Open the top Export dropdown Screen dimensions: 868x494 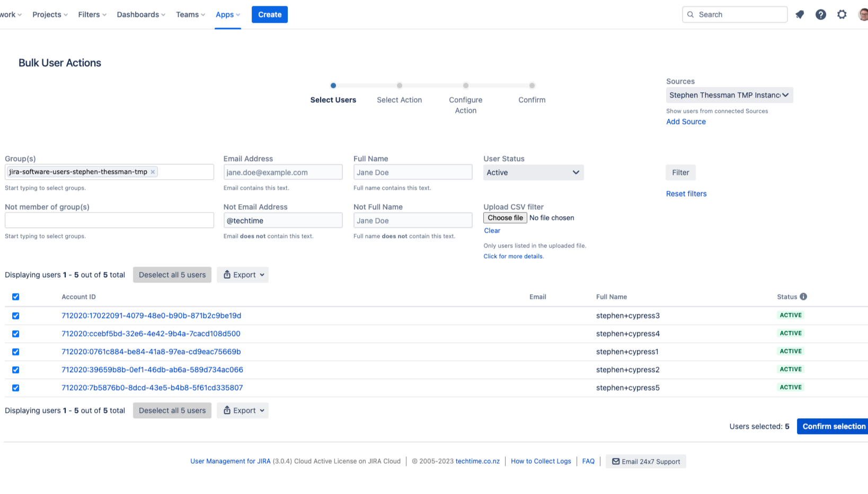coord(243,275)
